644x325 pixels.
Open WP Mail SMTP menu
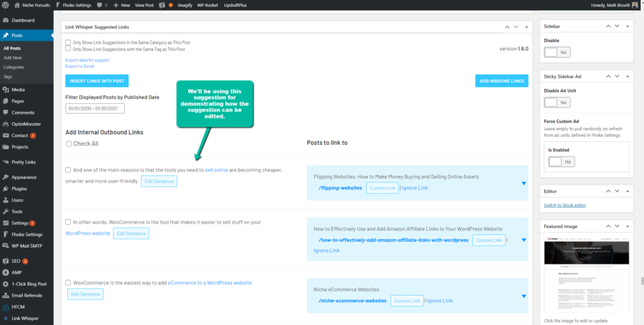point(26,246)
